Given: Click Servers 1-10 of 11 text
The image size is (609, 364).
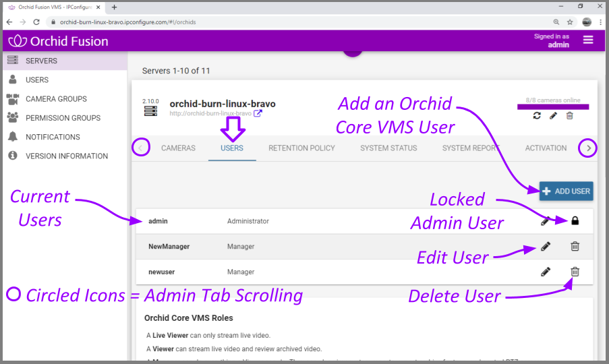Looking at the screenshot, I should [x=176, y=71].
